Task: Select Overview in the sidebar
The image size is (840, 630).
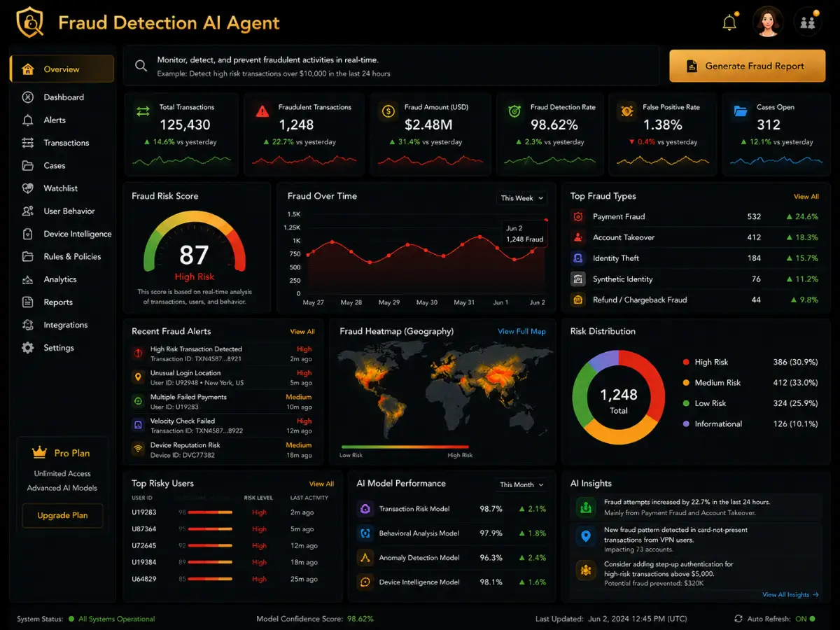Action: coord(62,69)
